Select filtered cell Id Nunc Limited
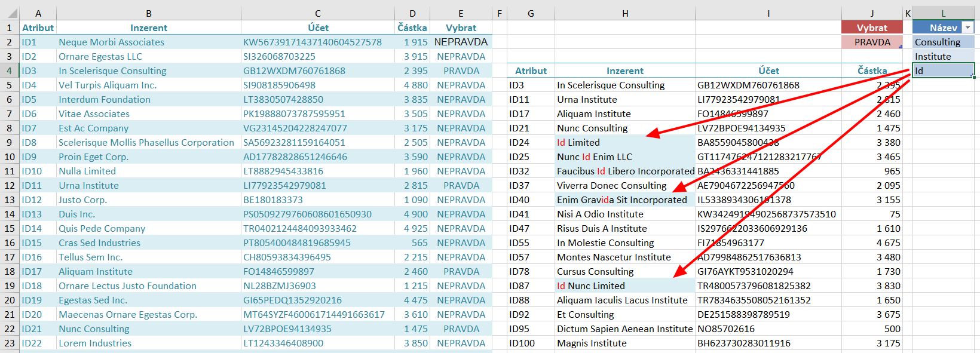 625,286
